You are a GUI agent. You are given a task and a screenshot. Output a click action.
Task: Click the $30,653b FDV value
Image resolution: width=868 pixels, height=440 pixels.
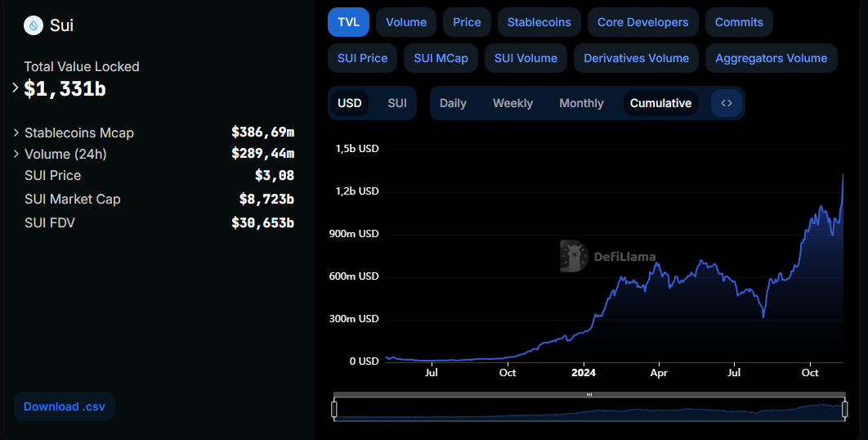pos(263,222)
